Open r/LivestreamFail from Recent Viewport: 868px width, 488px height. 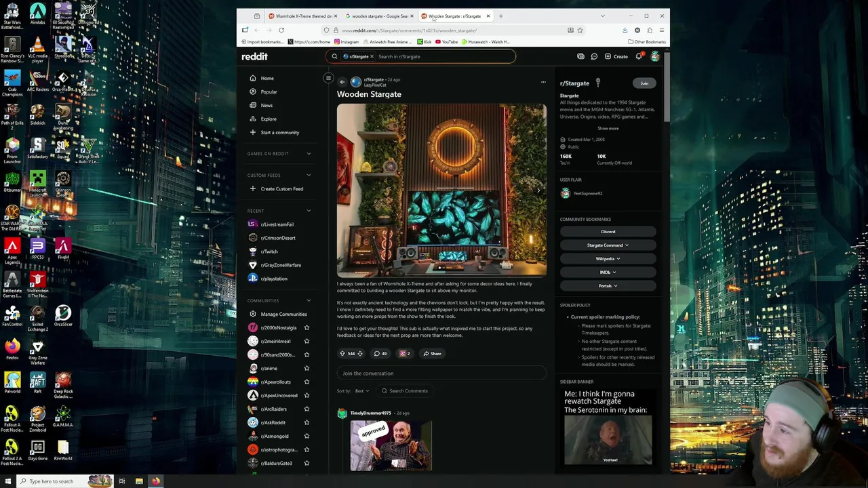point(277,224)
